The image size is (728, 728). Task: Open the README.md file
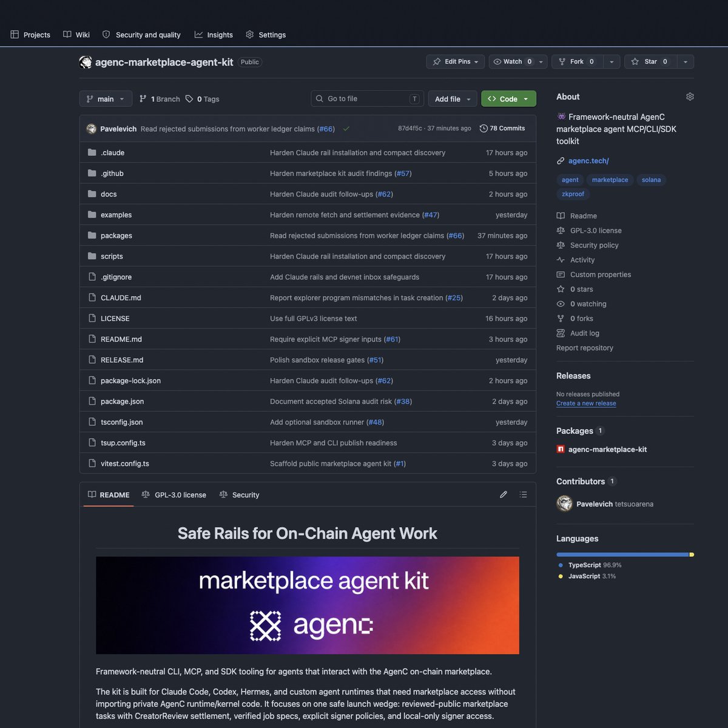tap(121, 339)
